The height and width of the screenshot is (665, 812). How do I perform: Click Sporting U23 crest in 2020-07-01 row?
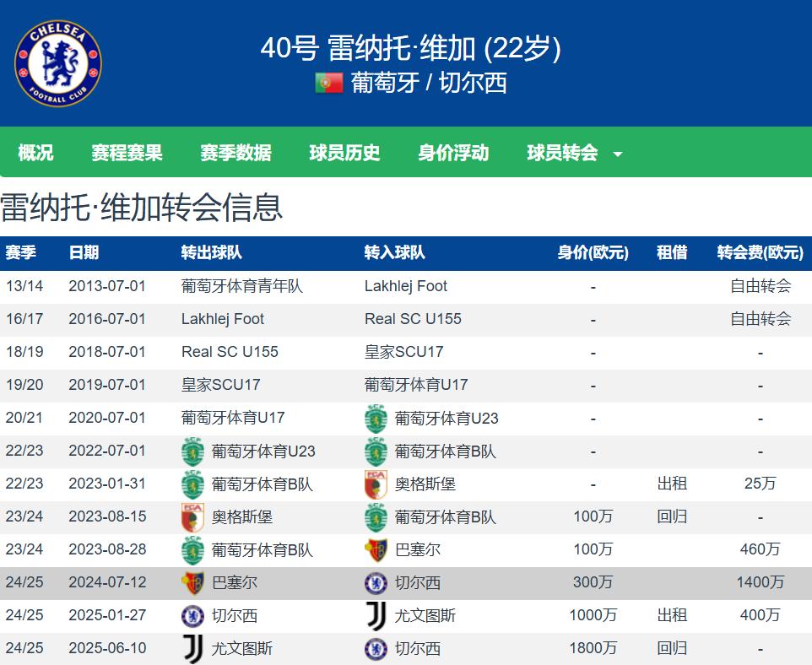click(x=376, y=419)
